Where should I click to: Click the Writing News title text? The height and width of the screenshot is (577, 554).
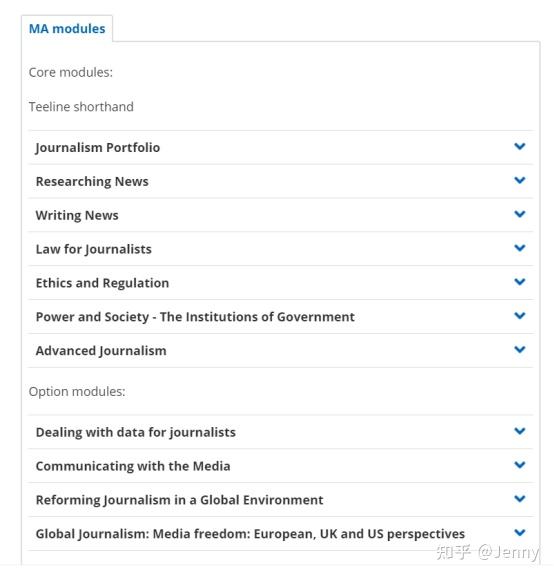click(x=77, y=215)
